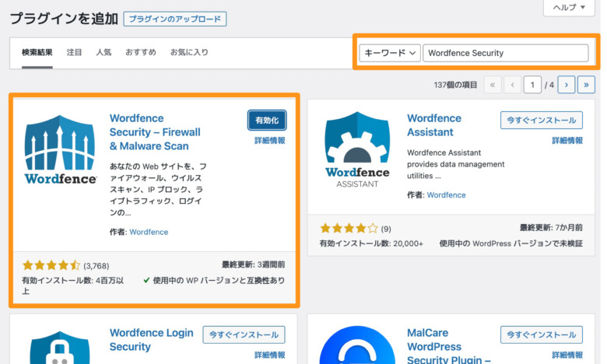Click the plugin search field containing Wordfence Security
This screenshot has width=607, height=364.
pyautogui.click(x=506, y=53)
